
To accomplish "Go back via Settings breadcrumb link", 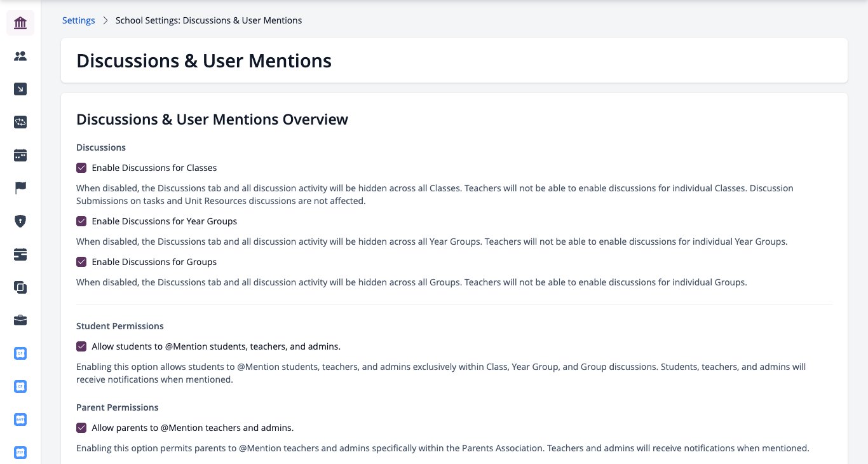I will [x=79, y=20].
